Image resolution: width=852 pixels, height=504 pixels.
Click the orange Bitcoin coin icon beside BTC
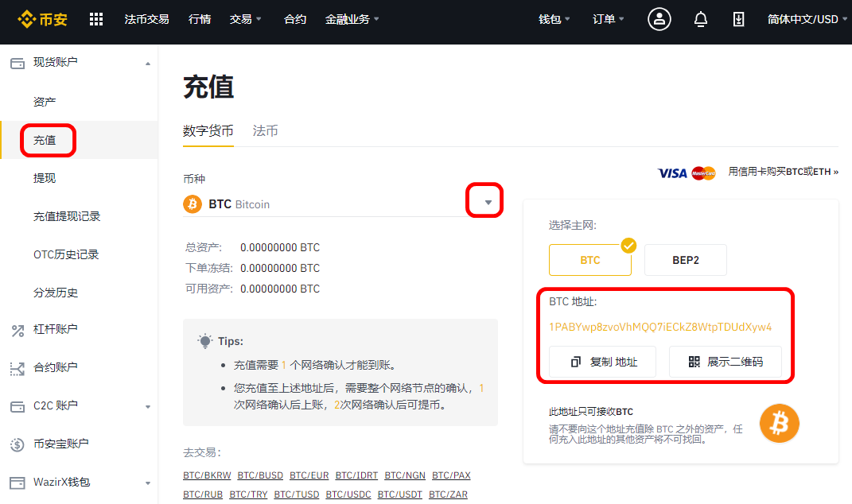[193, 204]
